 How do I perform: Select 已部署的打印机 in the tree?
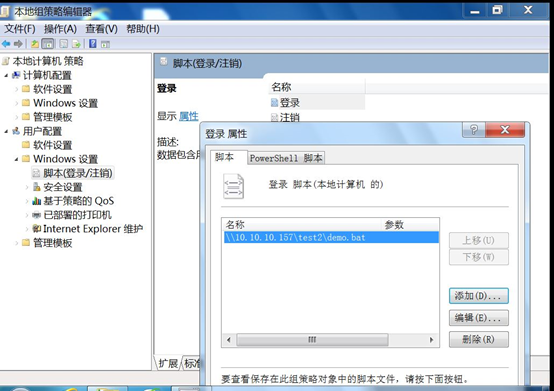[x=77, y=215]
